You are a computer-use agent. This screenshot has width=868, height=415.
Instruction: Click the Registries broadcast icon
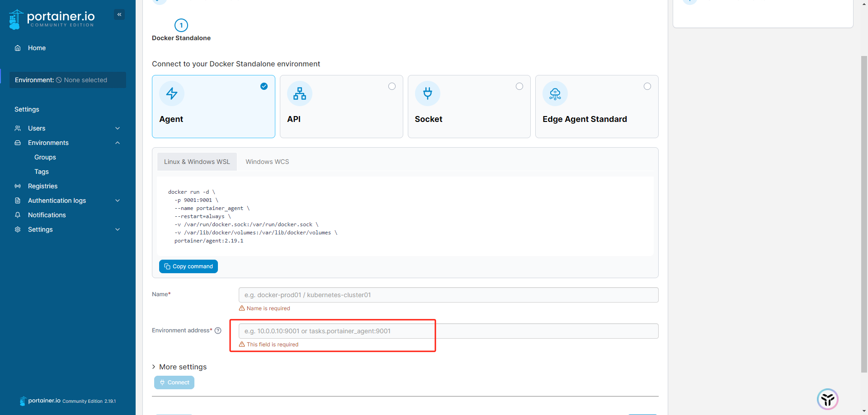coord(18,186)
